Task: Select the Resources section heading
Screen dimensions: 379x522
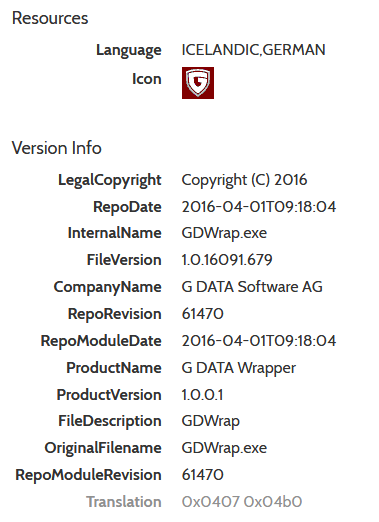Action: [50, 18]
